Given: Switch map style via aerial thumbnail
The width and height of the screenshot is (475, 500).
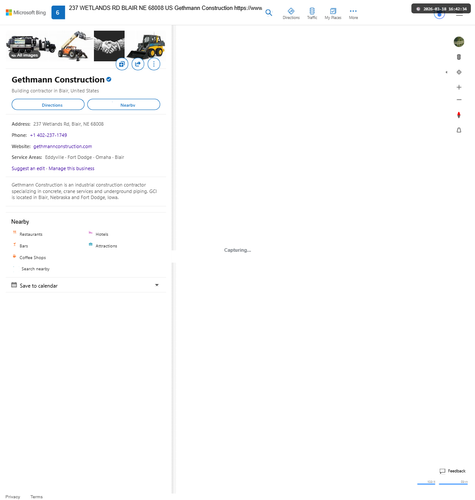Looking at the screenshot, I should coord(459,42).
